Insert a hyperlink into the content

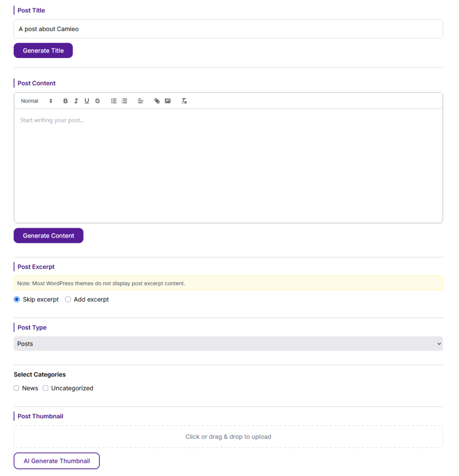pos(157,101)
